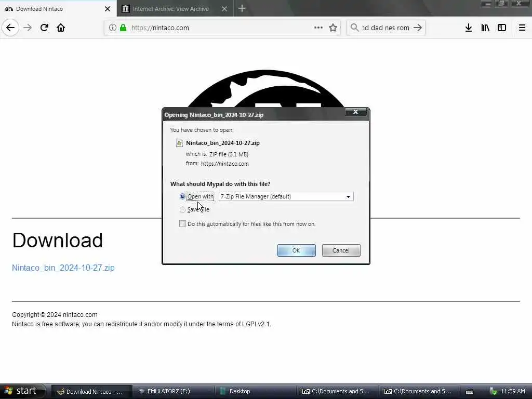This screenshot has width=532, height=399.
Task: Click the 11:59 AM clock
Action: pos(513,392)
